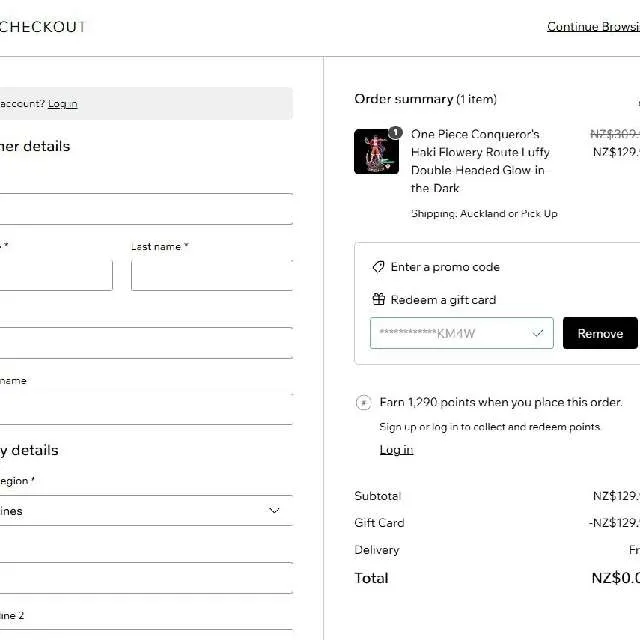The width and height of the screenshot is (640, 640).
Task: Click the gift card present icon
Action: (378, 300)
